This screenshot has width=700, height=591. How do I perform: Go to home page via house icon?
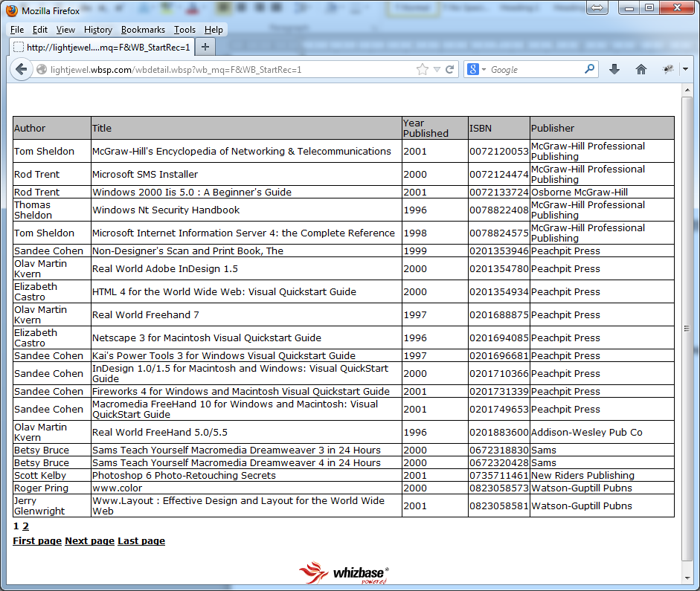[x=641, y=69]
